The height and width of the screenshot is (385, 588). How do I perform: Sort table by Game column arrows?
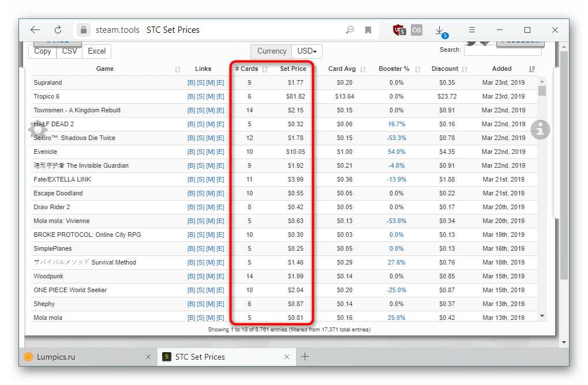point(178,69)
